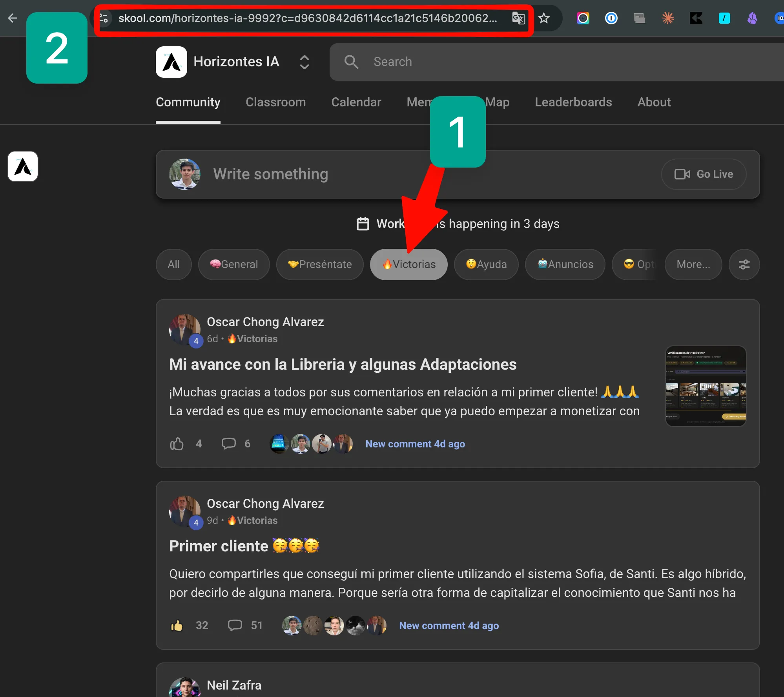Click the black K extension icon
Image resolution: width=784 pixels, height=697 pixels.
pyautogui.click(x=696, y=18)
